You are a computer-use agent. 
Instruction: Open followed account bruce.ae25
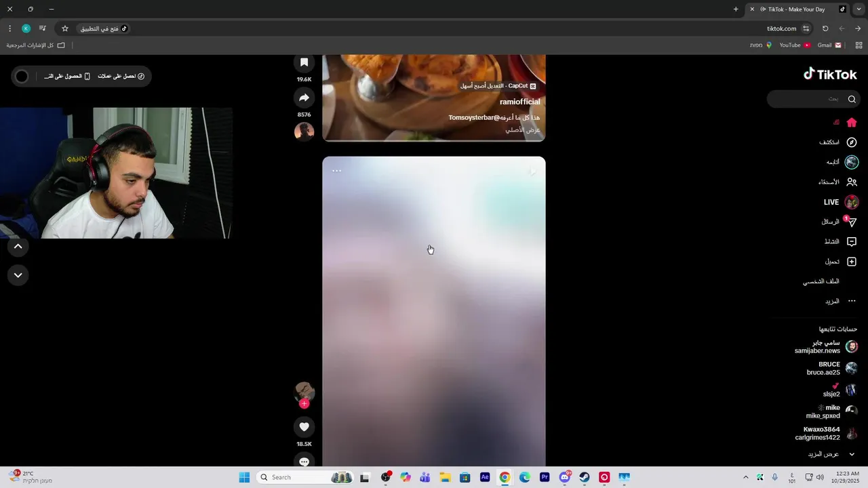coord(831,369)
